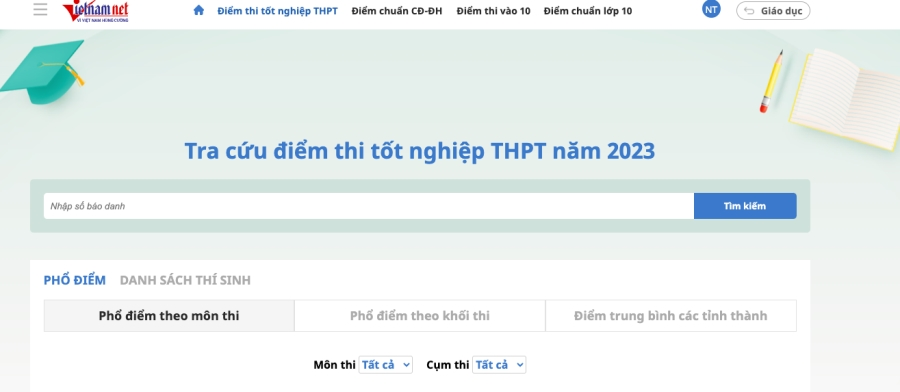This screenshot has width=900, height=392.
Task: Open Điểm thi tốt nghiệp THPT menu
Action: 277,11
